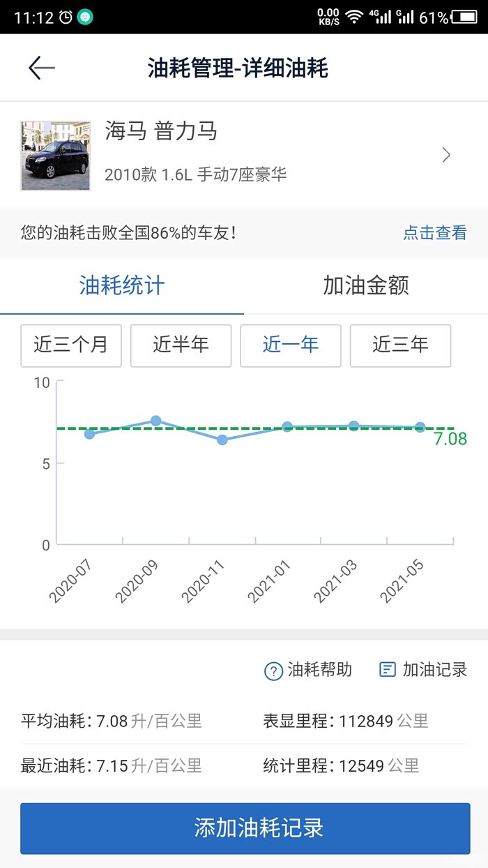Select the 近三个月 time range

(71, 345)
